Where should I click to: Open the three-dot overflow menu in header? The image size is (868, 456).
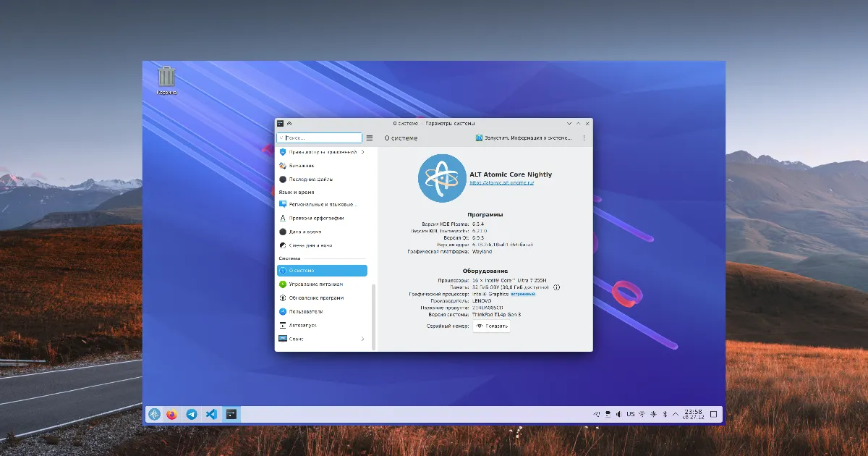[x=584, y=138]
